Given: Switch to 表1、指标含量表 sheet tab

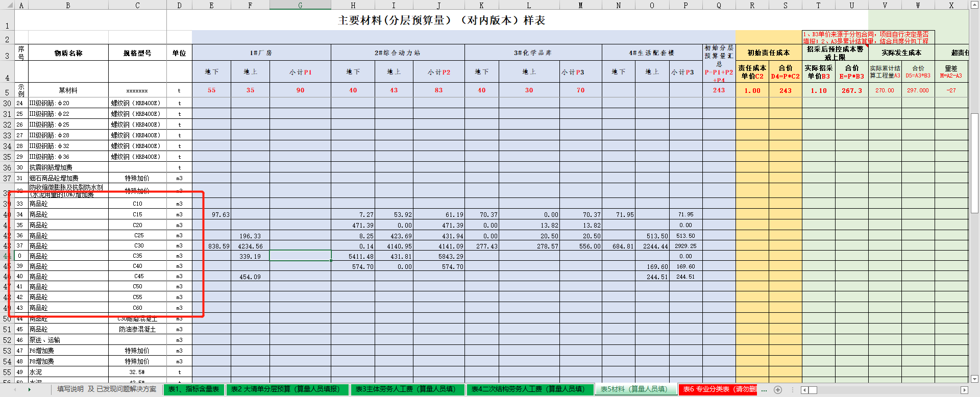Looking at the screenshot, I should (194, 389).
